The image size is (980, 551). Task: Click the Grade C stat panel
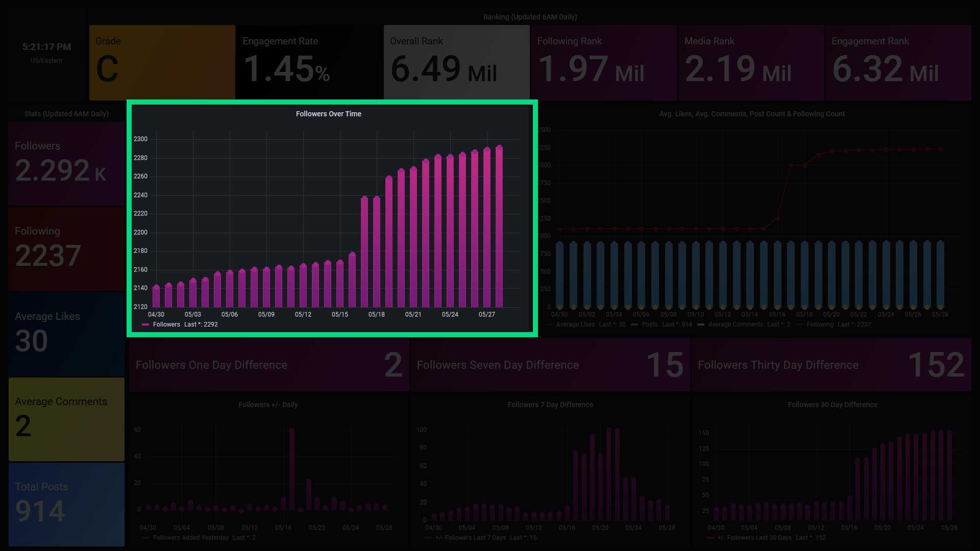[x=162, y=62]
